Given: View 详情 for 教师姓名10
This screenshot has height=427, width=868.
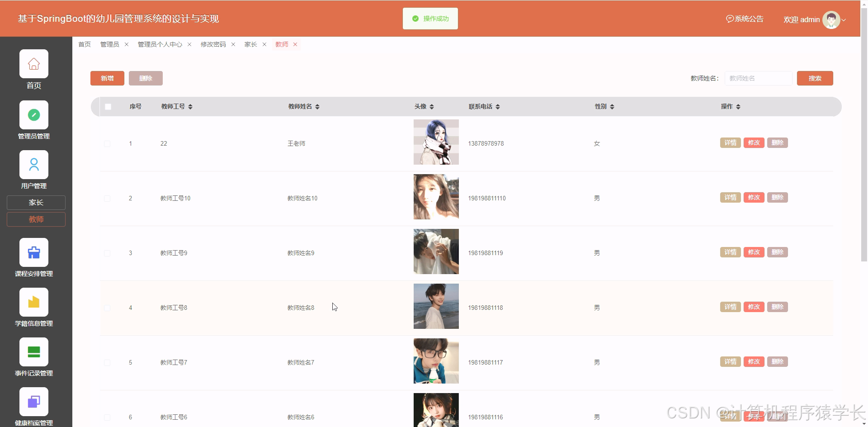Looking at the screenshot, I should tap(731, 198).
